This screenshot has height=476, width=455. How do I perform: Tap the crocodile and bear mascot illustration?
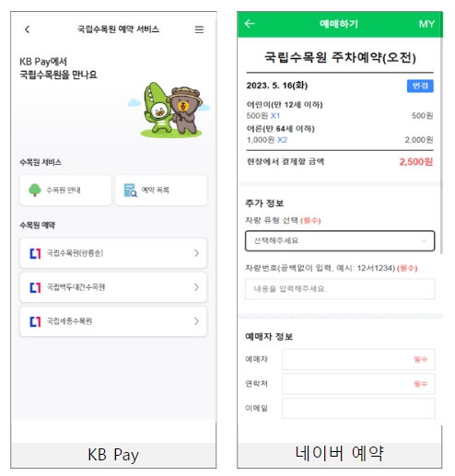[169, 110]
